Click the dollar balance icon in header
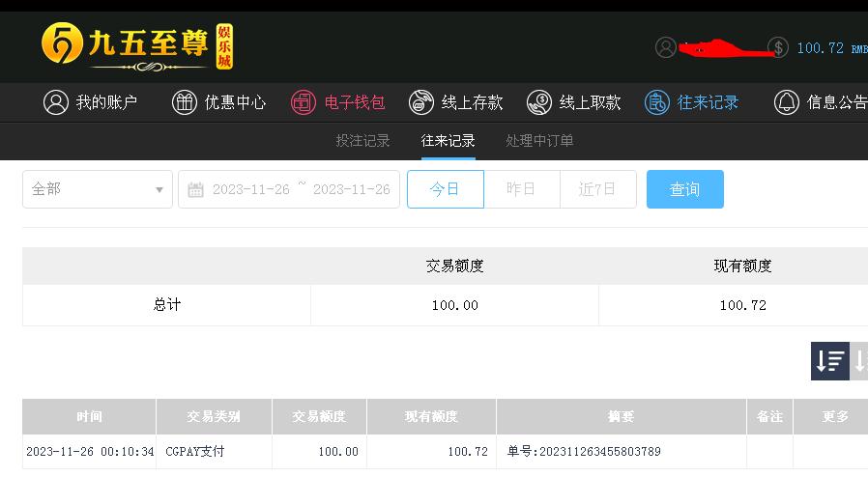This screenshot has height=477, width=868. click(778, 47)
